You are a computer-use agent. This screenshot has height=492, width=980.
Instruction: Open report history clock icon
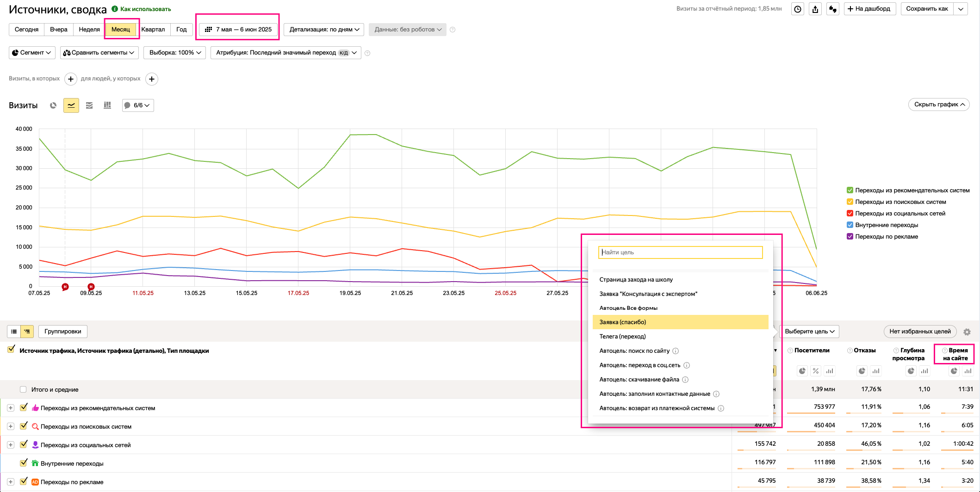coord(798,9)
